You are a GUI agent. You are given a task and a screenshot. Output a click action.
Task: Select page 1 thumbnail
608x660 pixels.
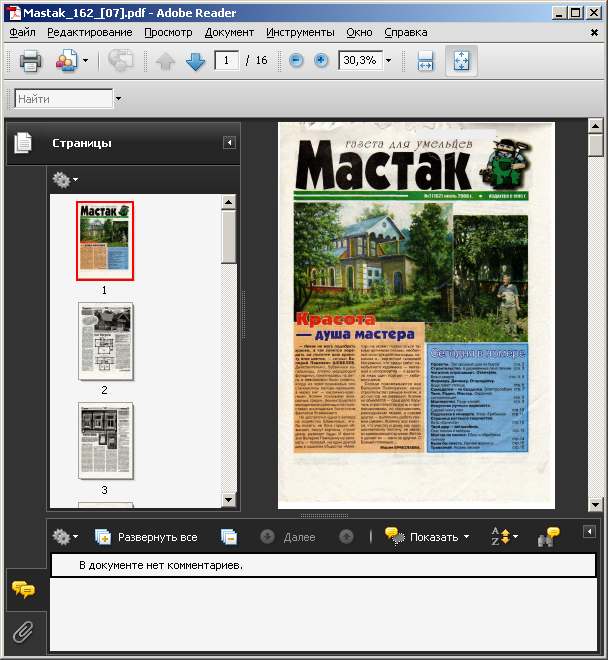point(105,241)
